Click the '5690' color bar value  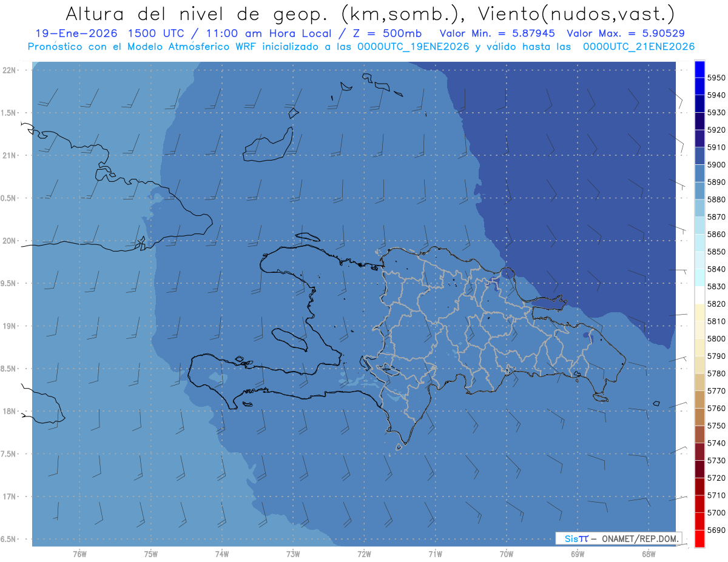pos(716,530)
